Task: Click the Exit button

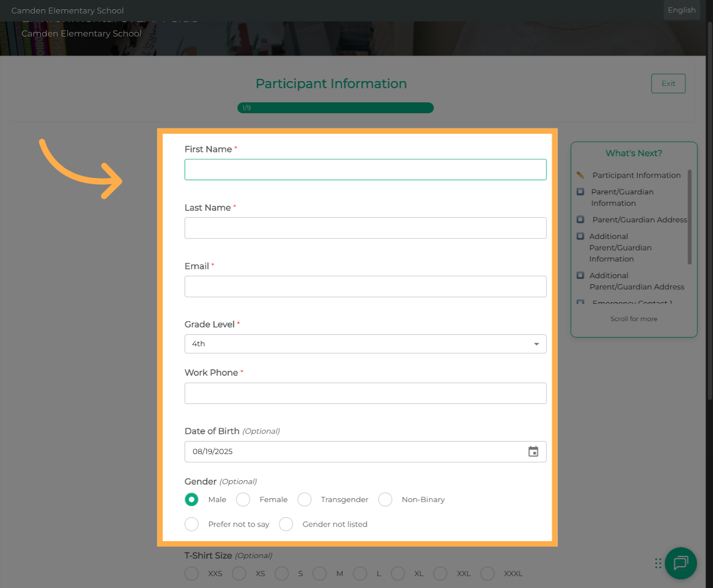Action: point(668,83)
